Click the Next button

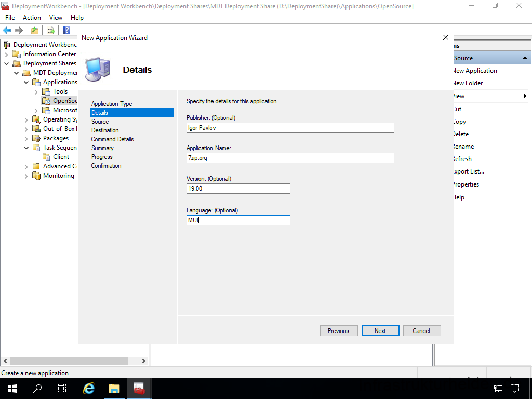[x=380, y=331]
